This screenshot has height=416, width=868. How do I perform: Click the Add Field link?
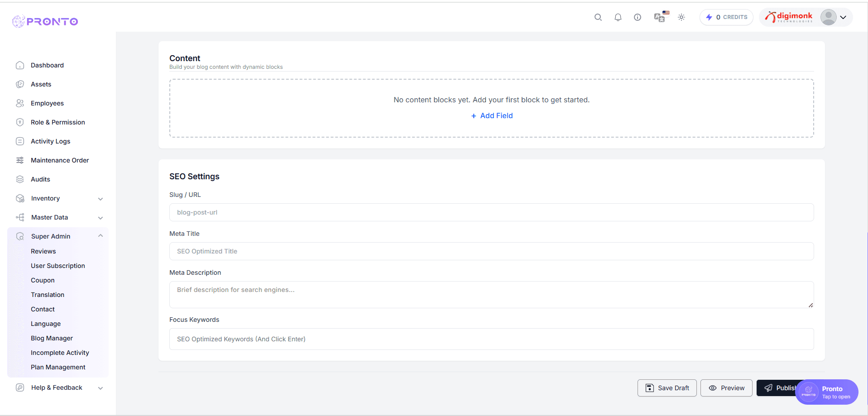tap(491, 115)
